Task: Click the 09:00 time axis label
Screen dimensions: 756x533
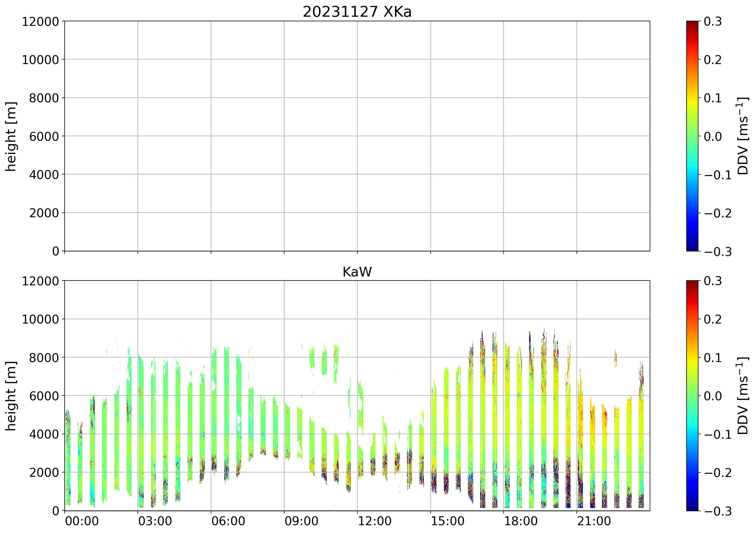Action: pyautogui.click(x=301, y=521)
